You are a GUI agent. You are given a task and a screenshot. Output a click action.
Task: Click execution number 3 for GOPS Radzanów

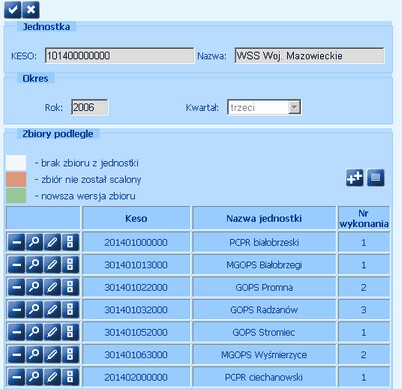pos(364,310)
